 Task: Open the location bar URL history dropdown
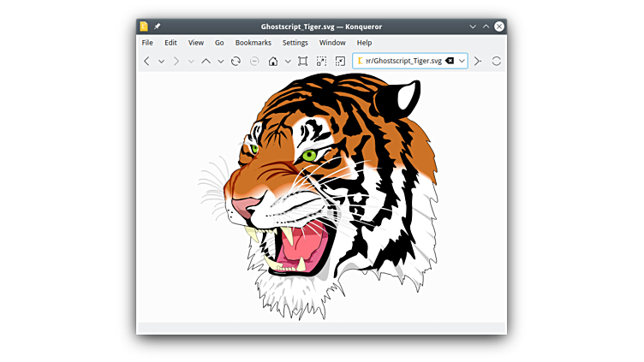[x=462, y=62]
